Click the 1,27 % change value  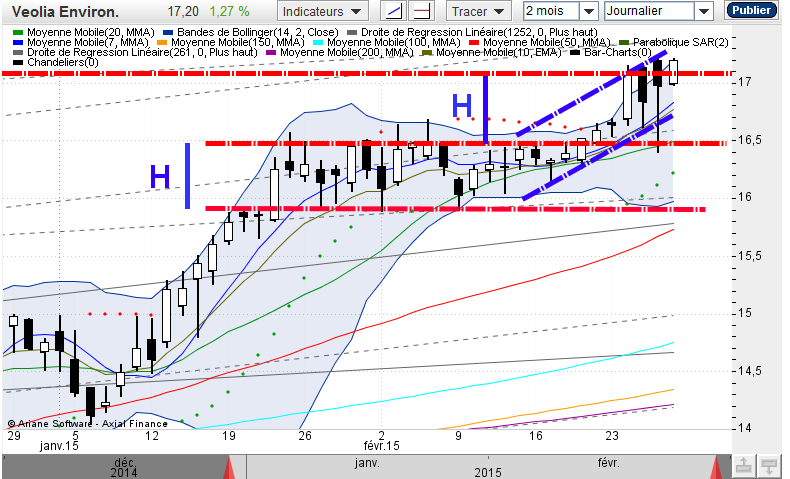click(x=229, y=11)
